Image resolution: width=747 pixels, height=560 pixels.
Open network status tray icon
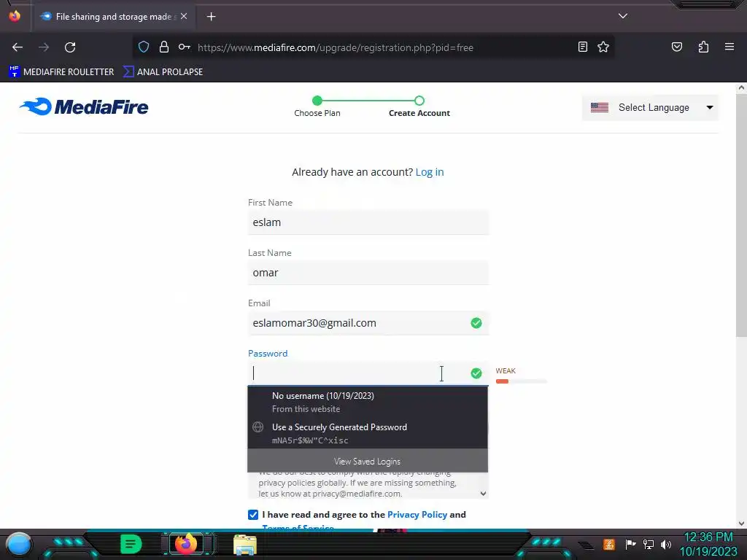(649, 544)
